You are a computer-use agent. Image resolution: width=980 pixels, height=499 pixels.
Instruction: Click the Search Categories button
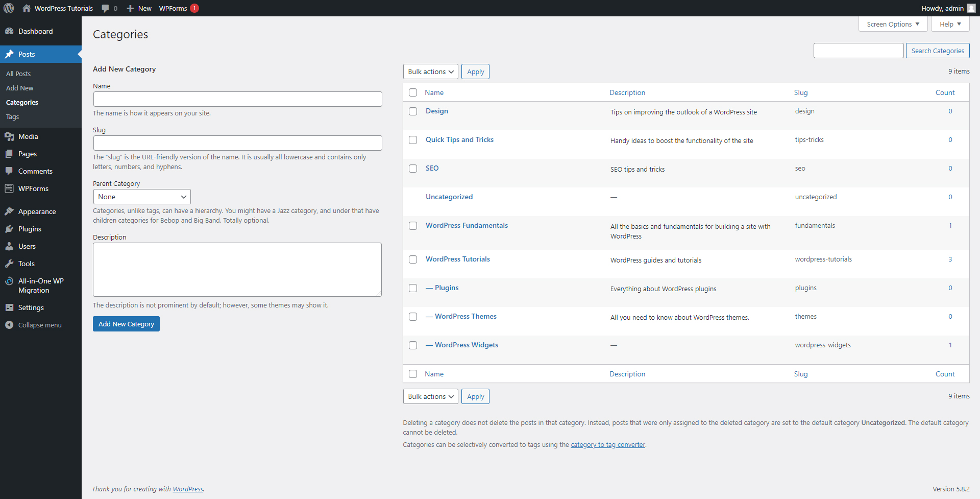938,51
